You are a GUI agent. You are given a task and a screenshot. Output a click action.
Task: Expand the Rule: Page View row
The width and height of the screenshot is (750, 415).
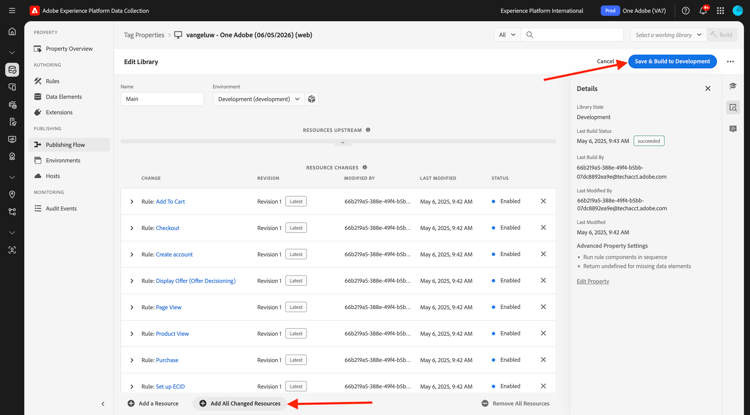(132, 307)
